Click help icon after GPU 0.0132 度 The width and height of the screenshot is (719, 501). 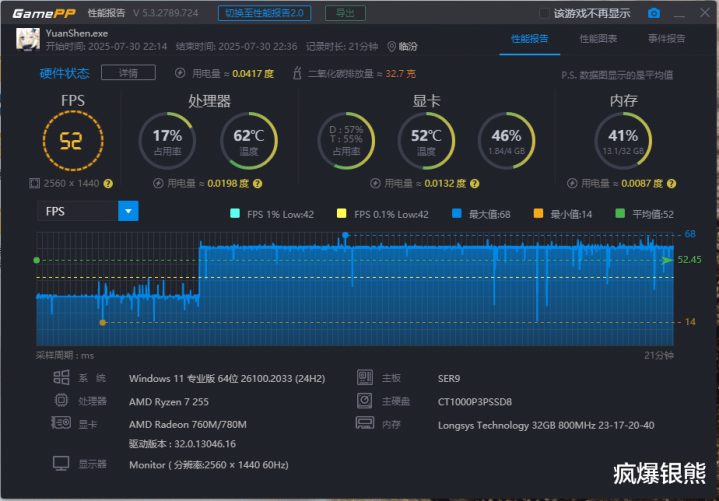tap(475, 184)
